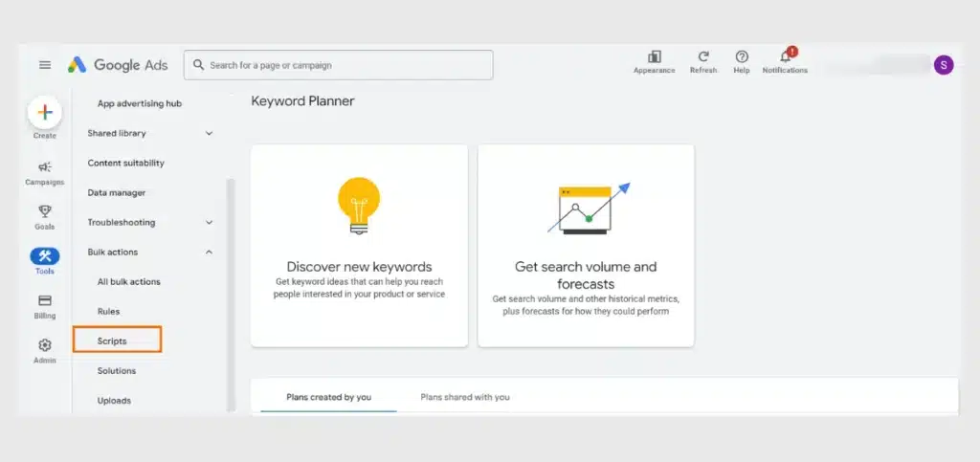980x462 pixels.
Task: Click the Shared library label
Action: click(116, 133)
